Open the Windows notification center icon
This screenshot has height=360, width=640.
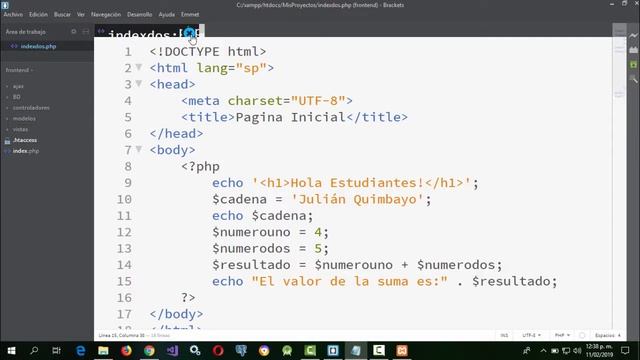625,350
